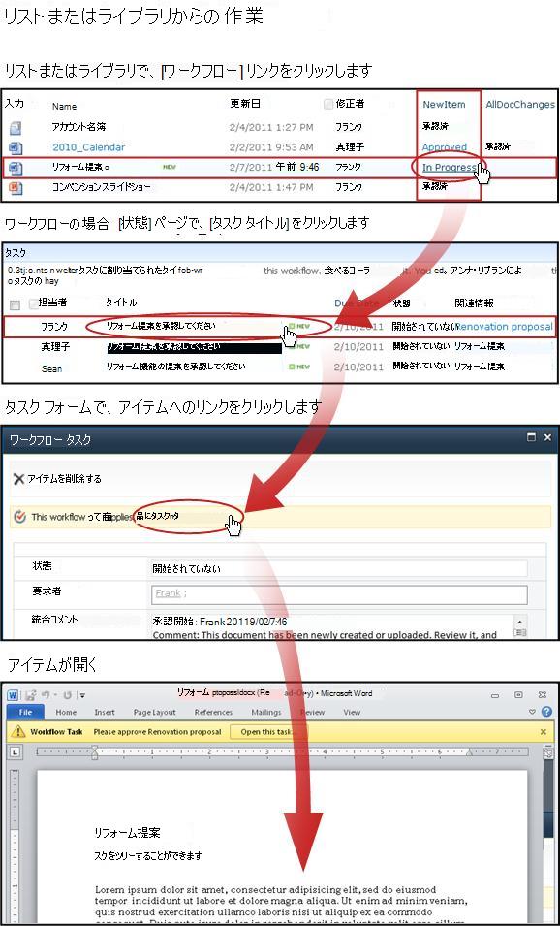The height and width of the screenshot is (926, 560).
Task: Click the 真理子 assignee in task list
Action: [55, 347]
